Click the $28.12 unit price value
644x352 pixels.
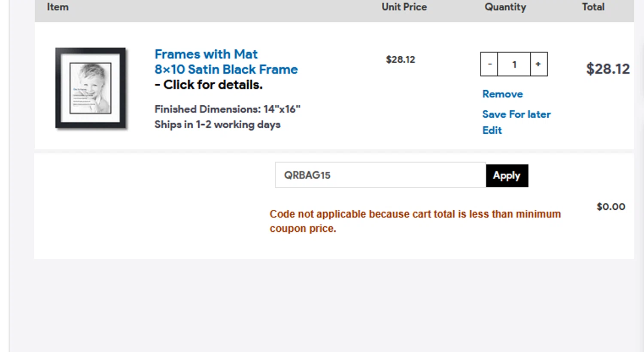[400, 60]
